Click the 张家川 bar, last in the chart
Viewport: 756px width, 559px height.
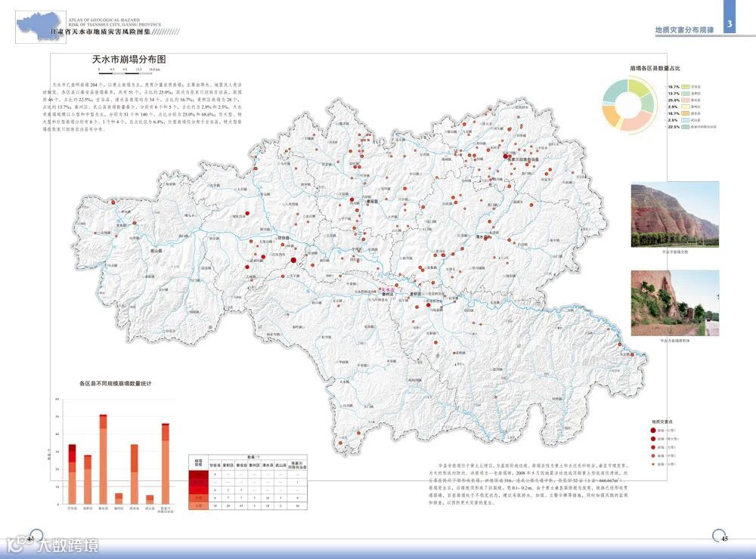(x=166, y=464)
